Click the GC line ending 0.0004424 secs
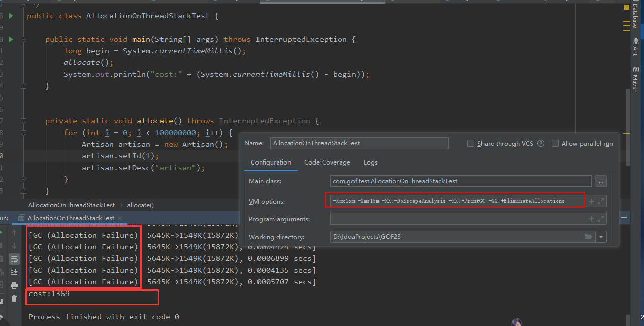 [x=172, y=247]
